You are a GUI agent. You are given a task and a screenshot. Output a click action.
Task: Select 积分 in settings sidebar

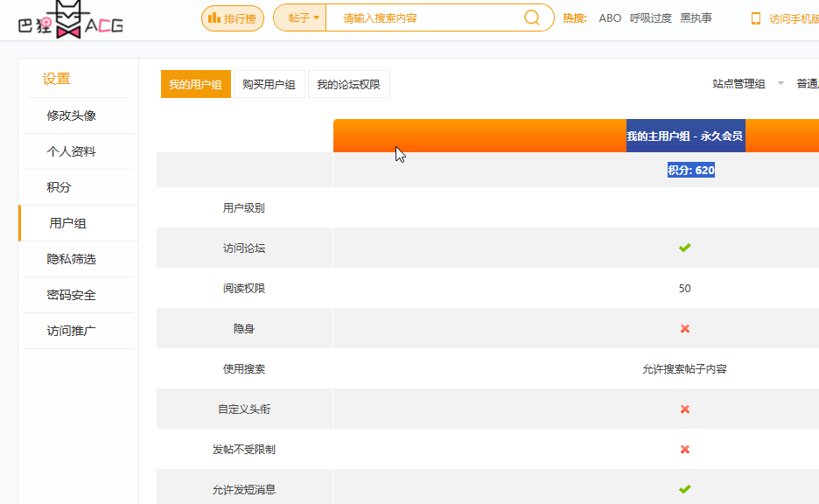point(59,187)
